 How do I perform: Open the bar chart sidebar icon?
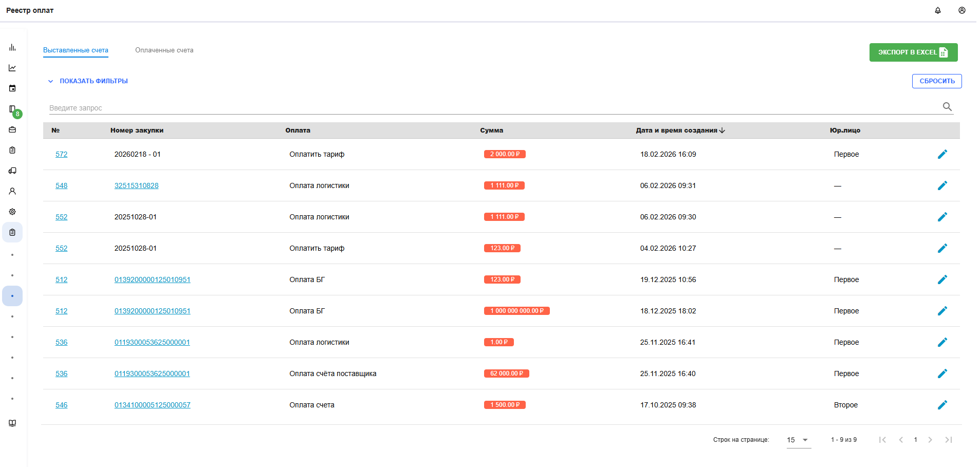tap(12, 47)
